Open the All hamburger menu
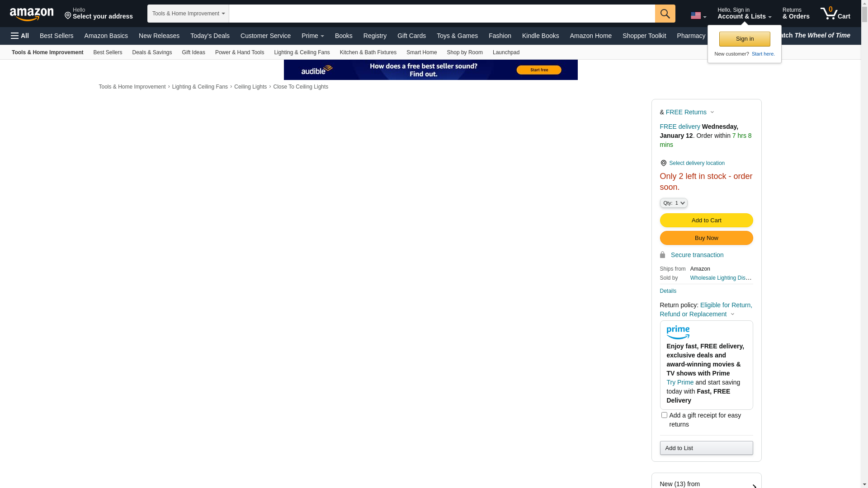 point(20,36)
